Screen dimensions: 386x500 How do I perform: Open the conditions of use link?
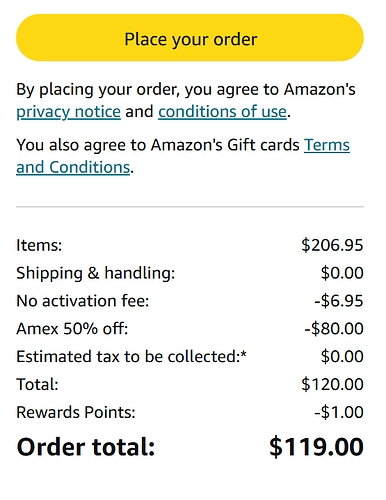click(222, 112)
